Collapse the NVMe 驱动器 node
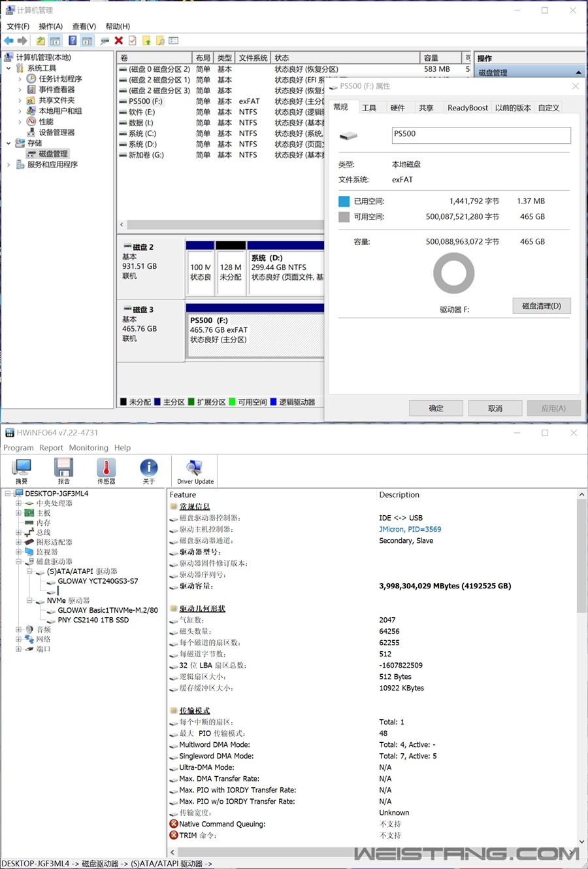The height and width of the screenshot is (869, 588). (29, 600)
